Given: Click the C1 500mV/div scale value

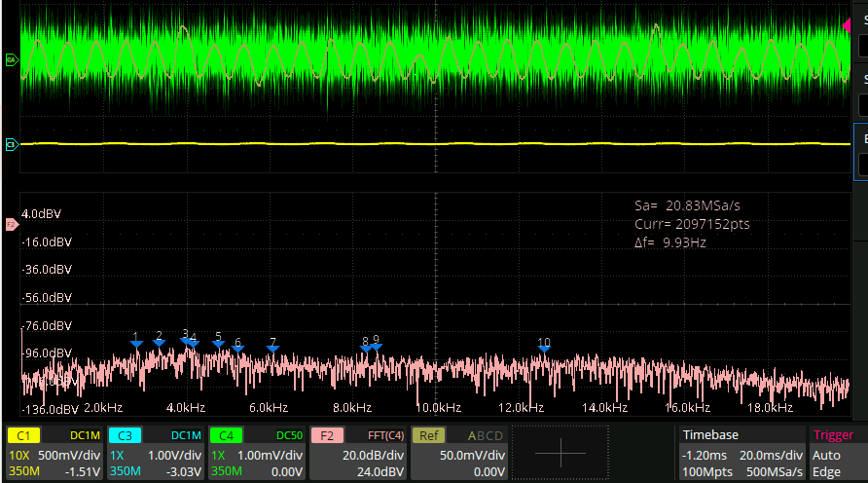Looking at the screenshot, I should click(70, 455).
